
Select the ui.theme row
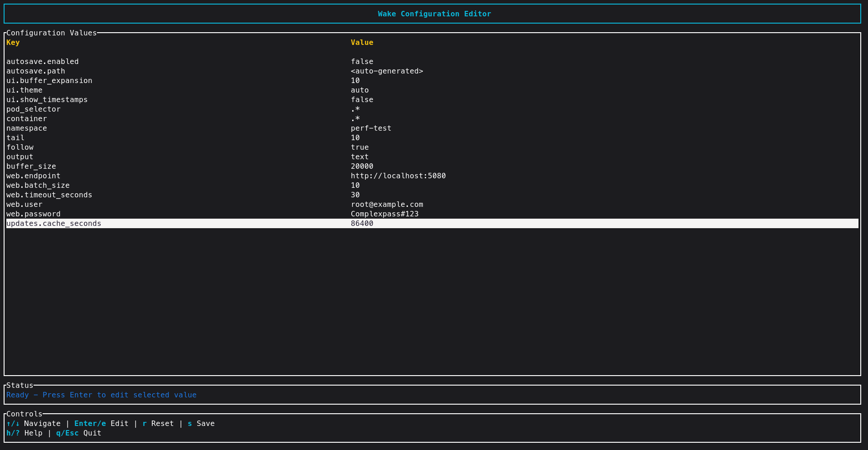pos(24,90)
